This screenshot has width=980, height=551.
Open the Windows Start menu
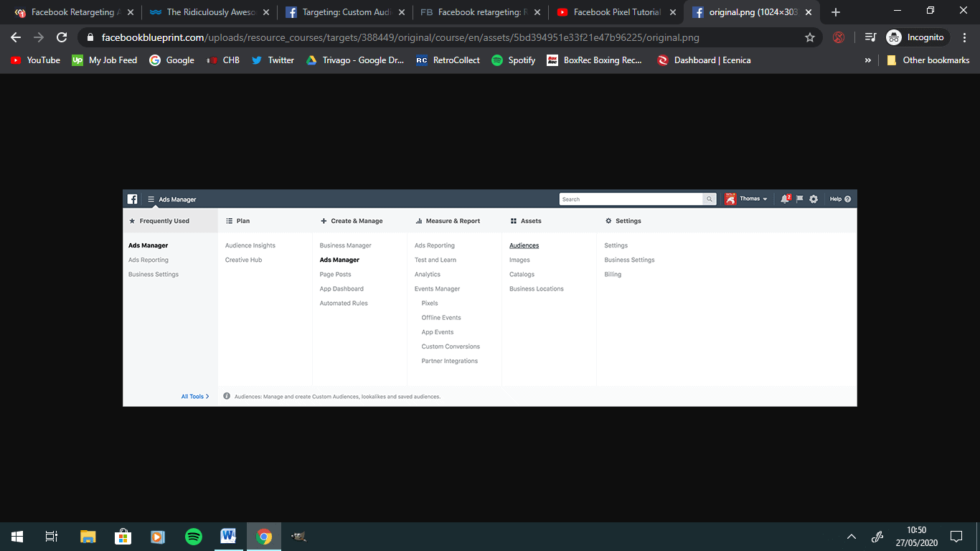click(17, 537)
